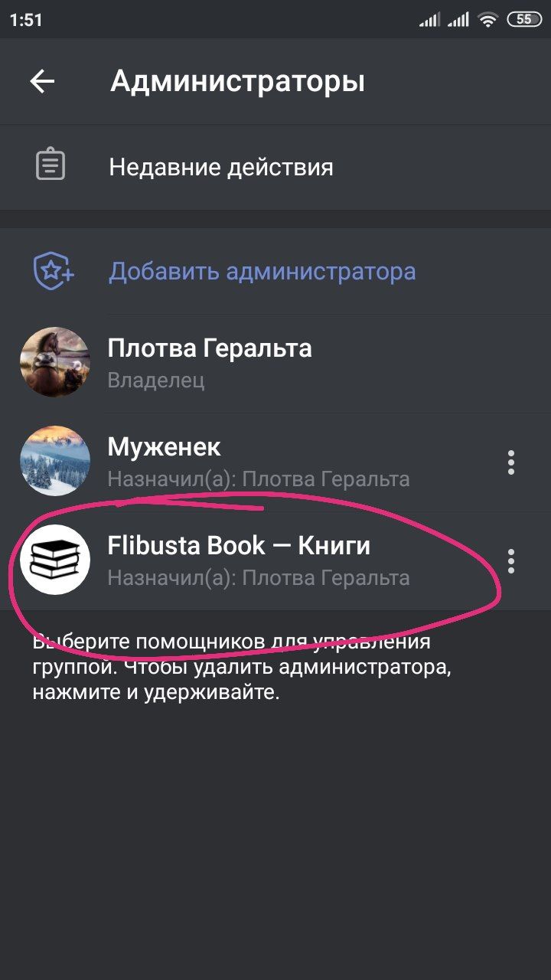Select Плотва Геральта horse avatar
The width and height of the screenshot is (551, 980).
(x=55, y=362)
